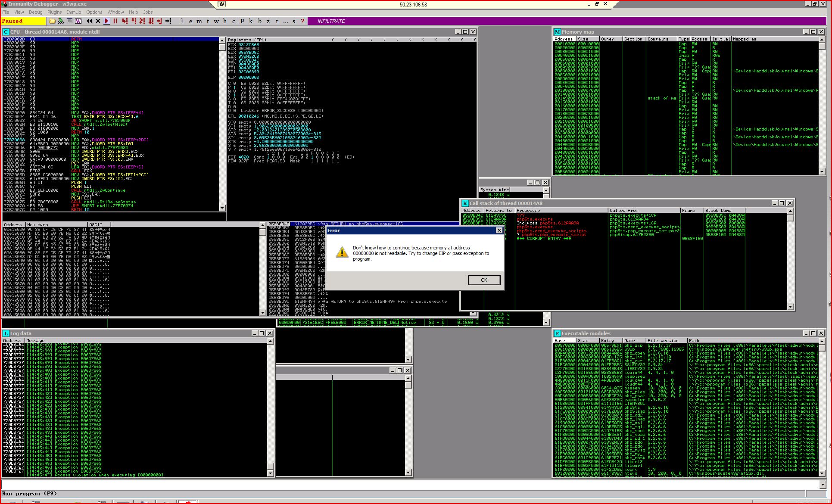Open call stack with 'k' button

click(x=251, y=21)
